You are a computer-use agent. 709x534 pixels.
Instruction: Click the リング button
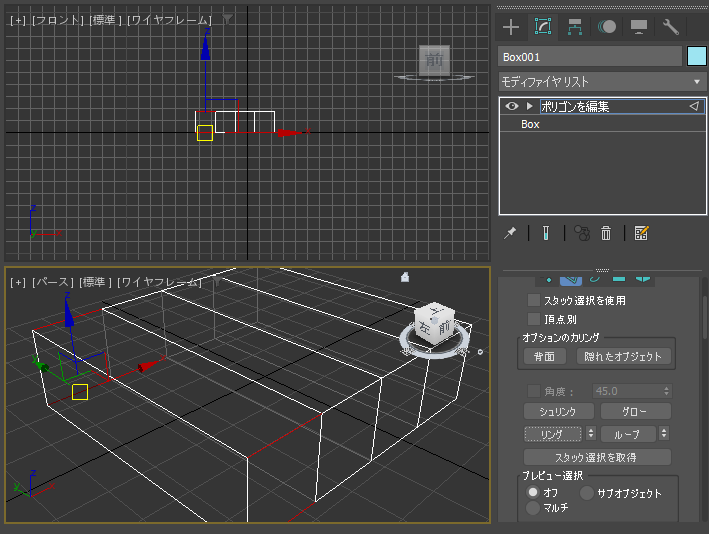click(x=553, y=434)
